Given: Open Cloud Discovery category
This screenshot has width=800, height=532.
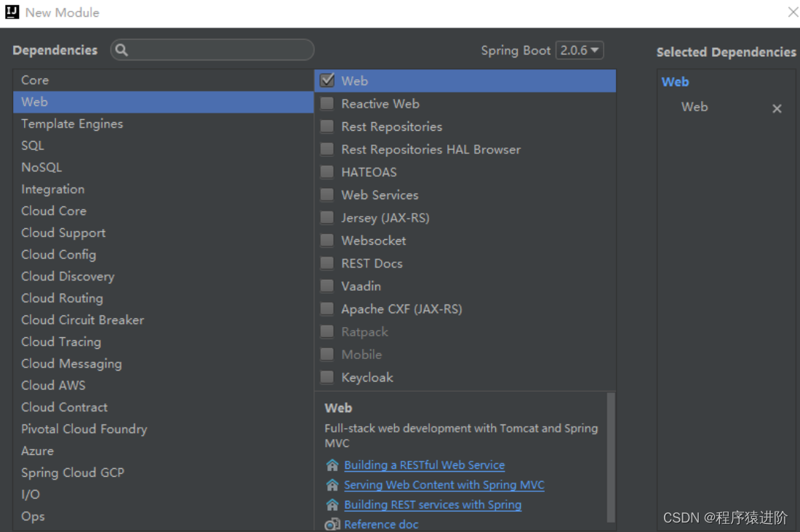Looking at the screenshot, I should tap(163, 276).
